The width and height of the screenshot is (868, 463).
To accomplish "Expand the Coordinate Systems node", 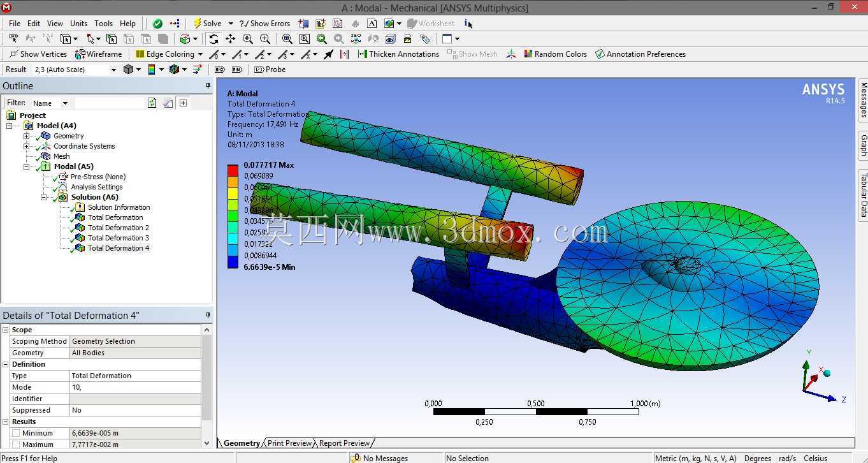I will [x=26, y=146].
